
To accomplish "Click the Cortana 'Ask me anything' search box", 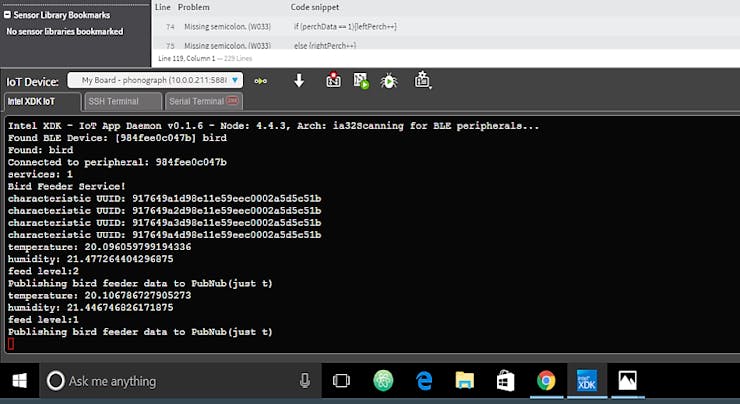I will 180,380.
